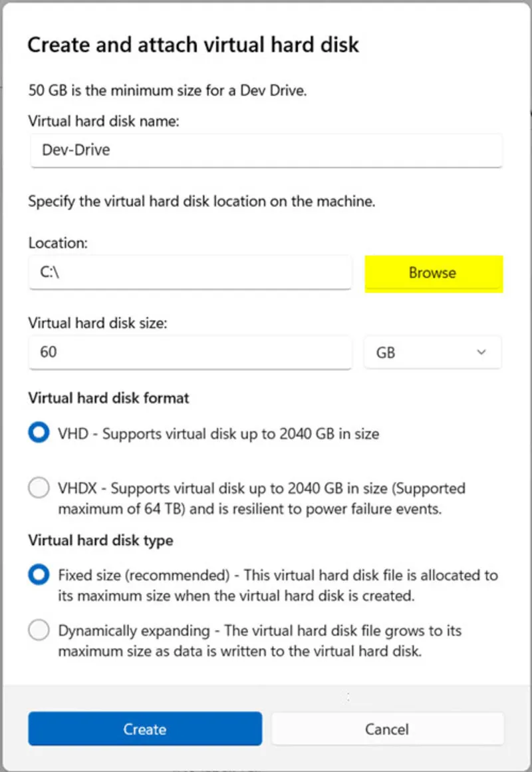The height and width of the screenshot is (772, 532).
Task: Select the VHD format radio circle
Action: pos(39,433)
